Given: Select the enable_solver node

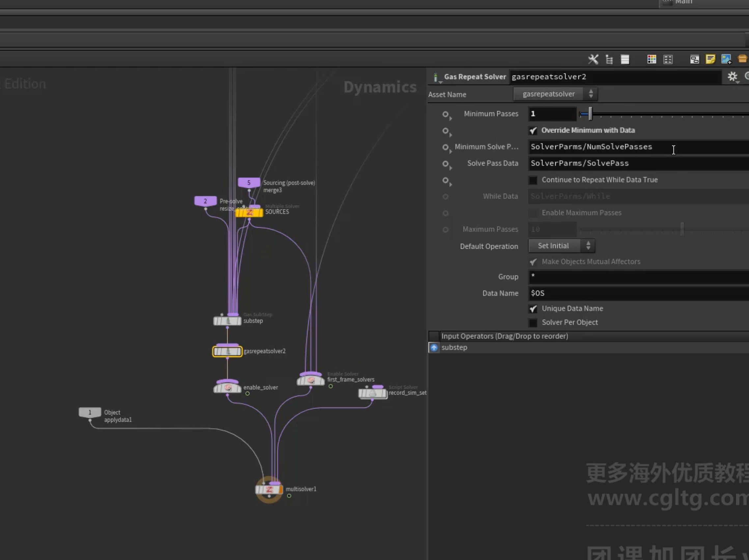Looking at the screenshot, I should pyautogui.click(x=227, y=387).
